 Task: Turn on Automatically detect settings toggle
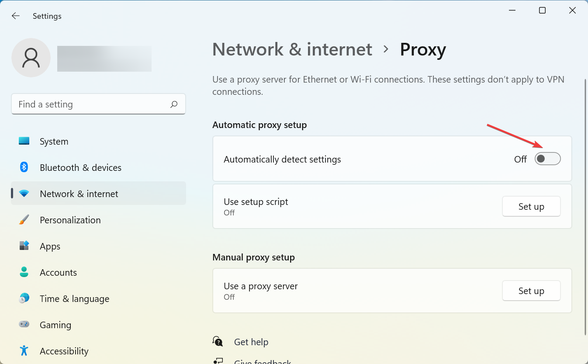tap(547, 159)
